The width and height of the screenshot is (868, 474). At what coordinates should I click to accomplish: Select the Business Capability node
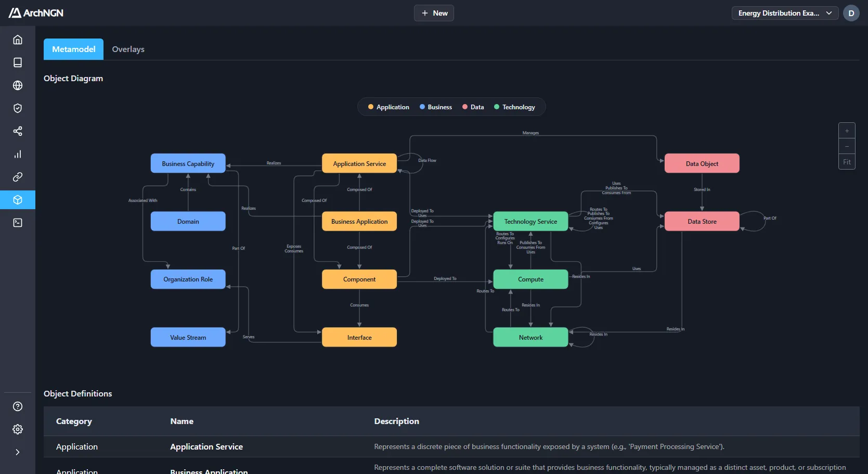[x=188, y=163]
